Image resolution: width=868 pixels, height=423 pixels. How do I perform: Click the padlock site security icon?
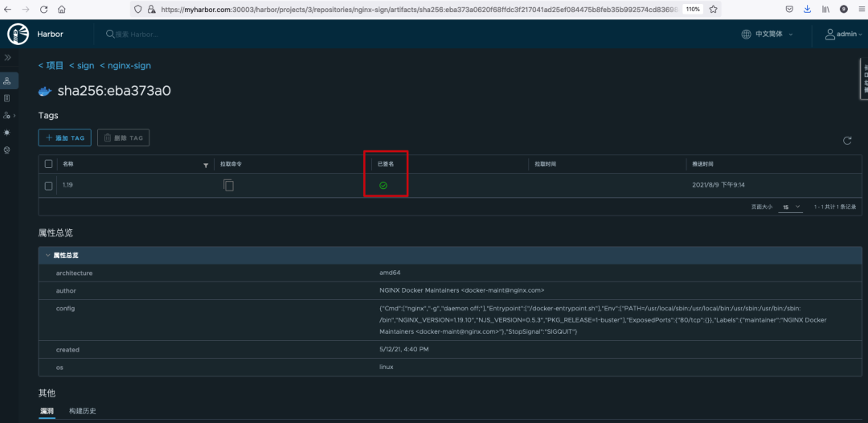tap(151, 10)
